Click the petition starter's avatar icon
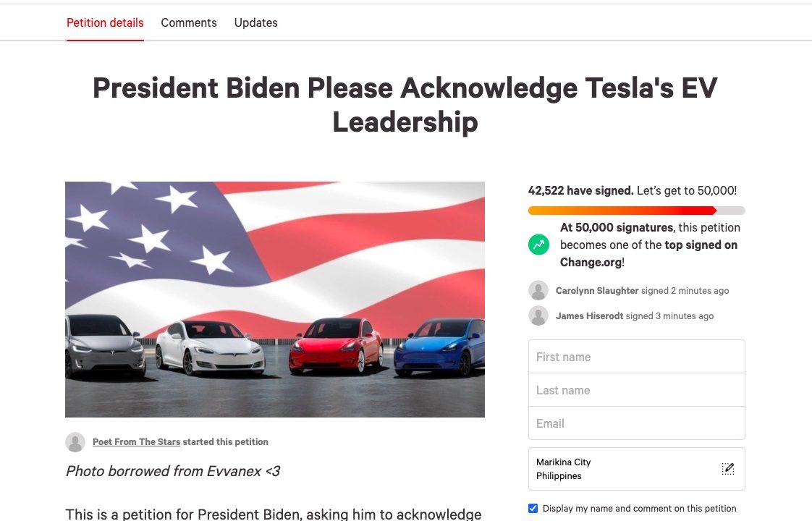The width and height of the screenshot is (812, 521). [75, 441]
